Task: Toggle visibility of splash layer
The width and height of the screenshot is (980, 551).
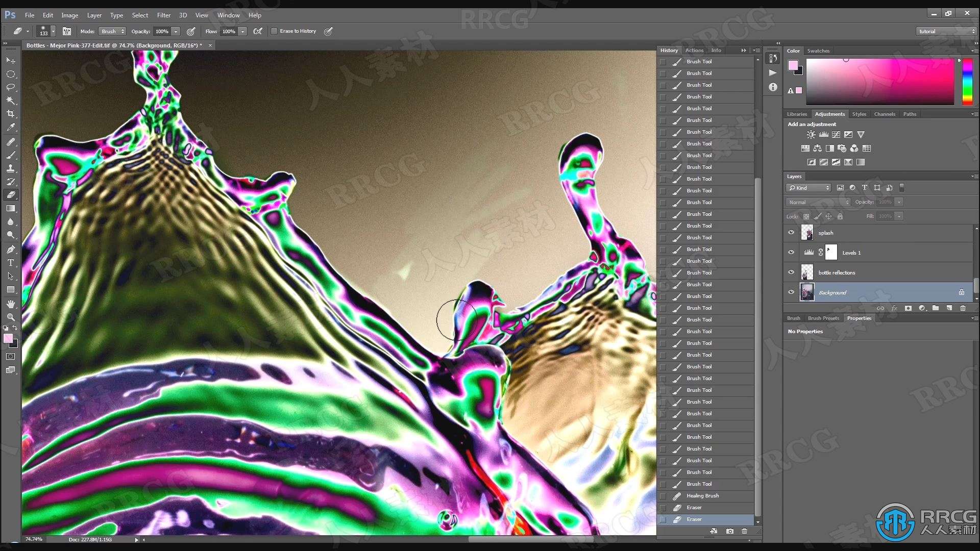Action: pyautogui.click(x=792, y=233)
